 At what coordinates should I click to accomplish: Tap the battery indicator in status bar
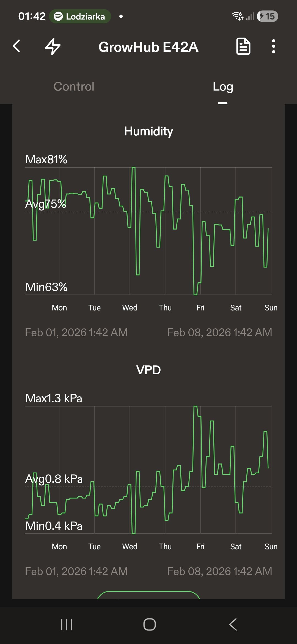(267, 17)
